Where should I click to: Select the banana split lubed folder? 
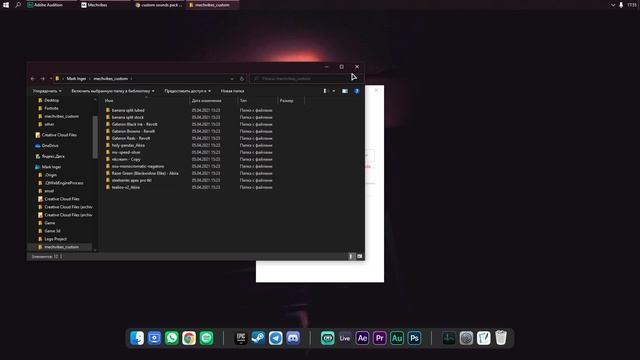pos(128,110)
